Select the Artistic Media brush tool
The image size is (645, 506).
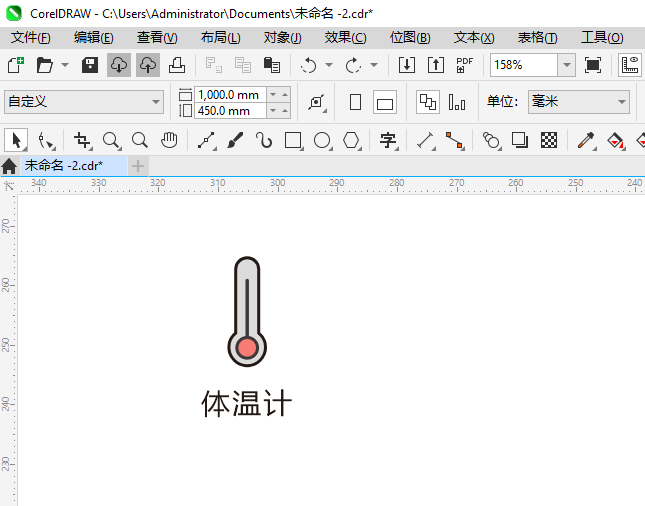point(235,141)
